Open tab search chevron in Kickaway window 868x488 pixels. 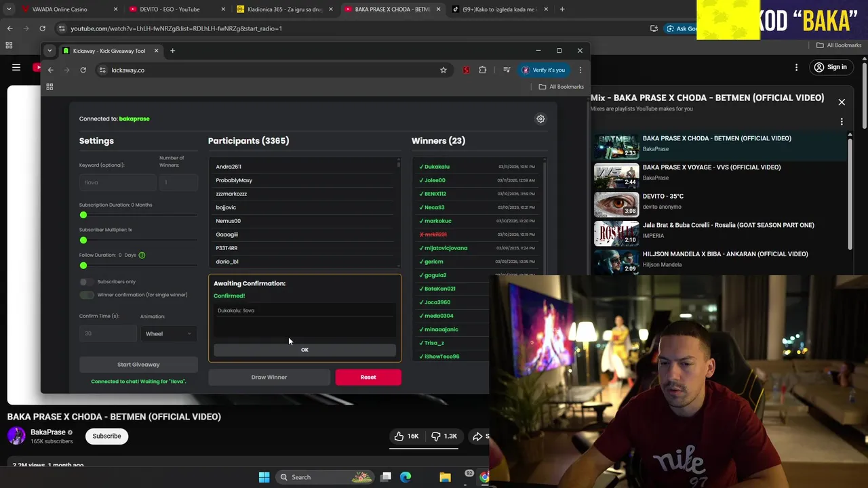point(50,51)
